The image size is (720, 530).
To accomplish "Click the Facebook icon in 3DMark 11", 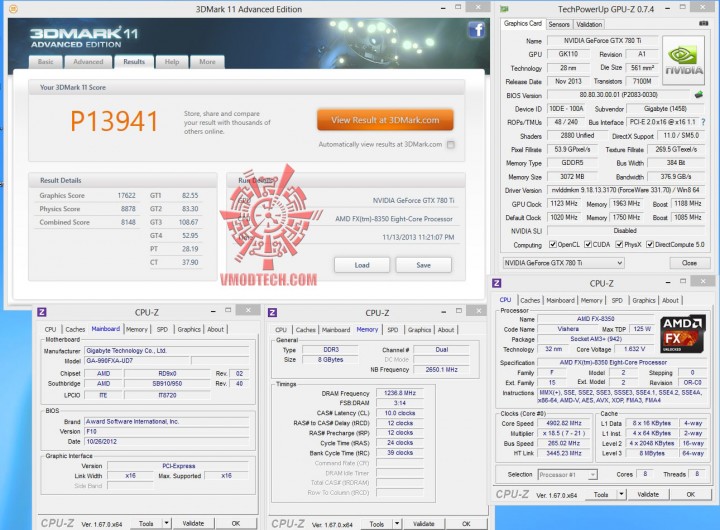I will tap(477, 30).
